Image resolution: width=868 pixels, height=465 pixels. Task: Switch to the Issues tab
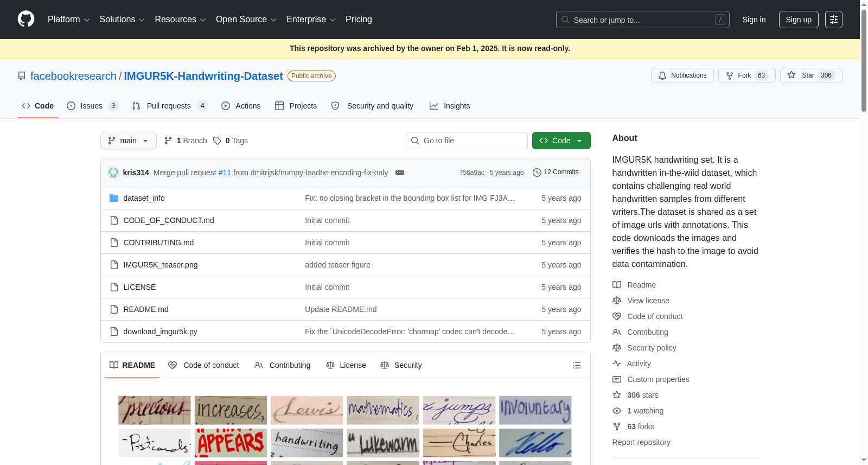[x=93, y=106]
